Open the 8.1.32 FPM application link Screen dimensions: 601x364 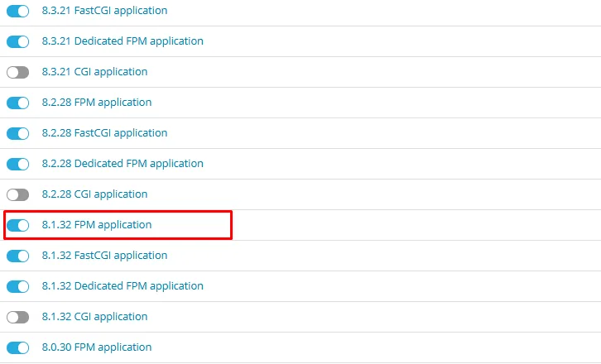tap(96, 225)
